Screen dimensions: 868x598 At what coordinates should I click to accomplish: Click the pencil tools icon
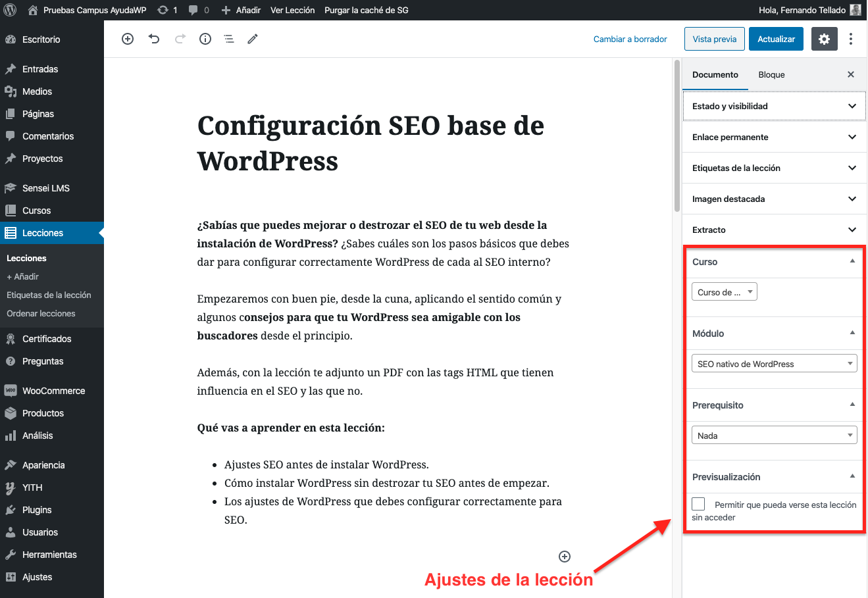[253, 39]
